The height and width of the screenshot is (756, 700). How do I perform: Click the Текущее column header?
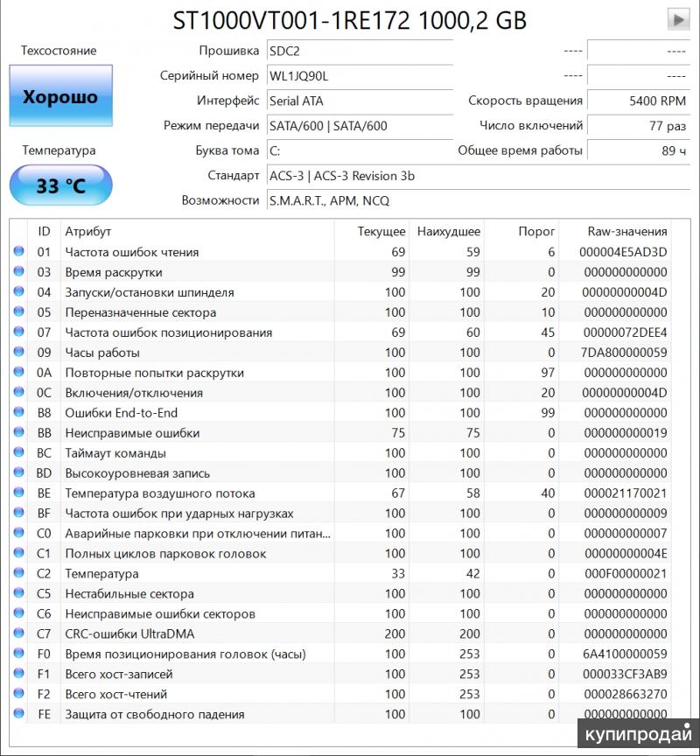381,232
